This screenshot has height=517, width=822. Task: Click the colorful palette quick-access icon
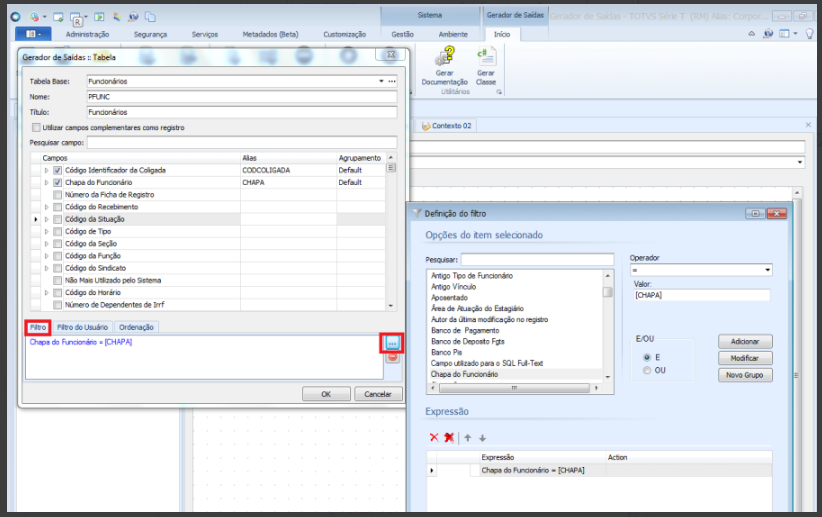pyautogui.click(x=117, y=17)
